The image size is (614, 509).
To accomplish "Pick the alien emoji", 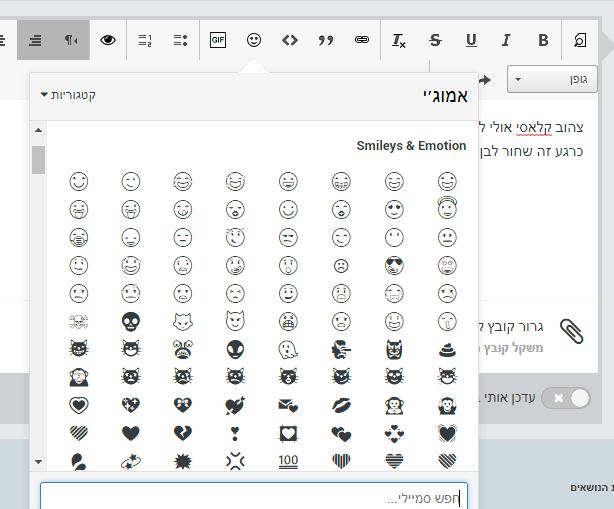I will click(x=235, y=350).
